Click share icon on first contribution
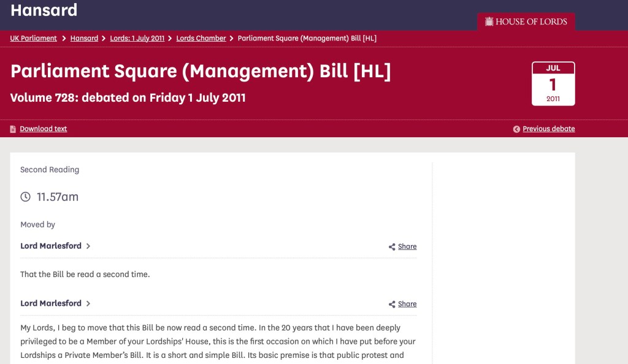The image size is (628, 364). (392, 247)
